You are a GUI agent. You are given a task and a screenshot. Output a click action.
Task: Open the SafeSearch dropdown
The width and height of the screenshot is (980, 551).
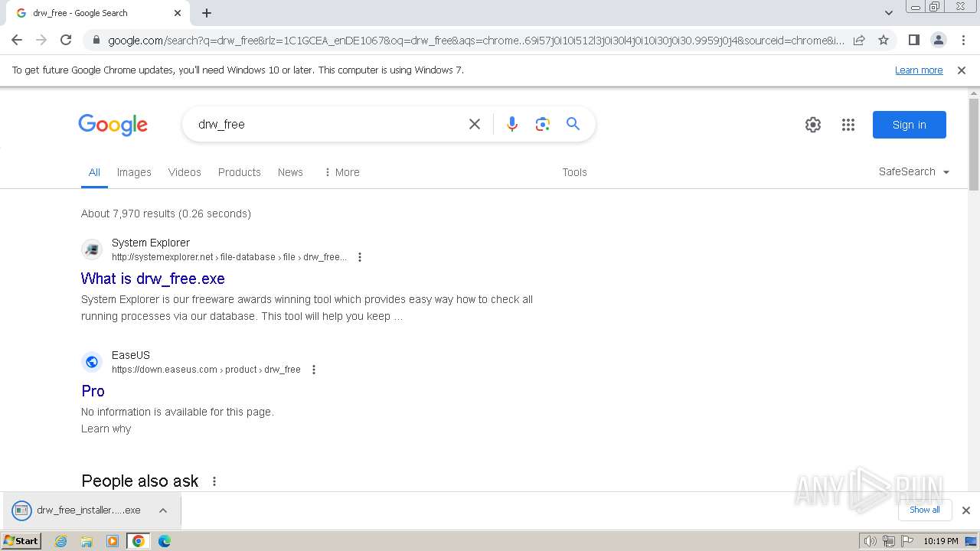pyautogui.click(x=914, y=172)
